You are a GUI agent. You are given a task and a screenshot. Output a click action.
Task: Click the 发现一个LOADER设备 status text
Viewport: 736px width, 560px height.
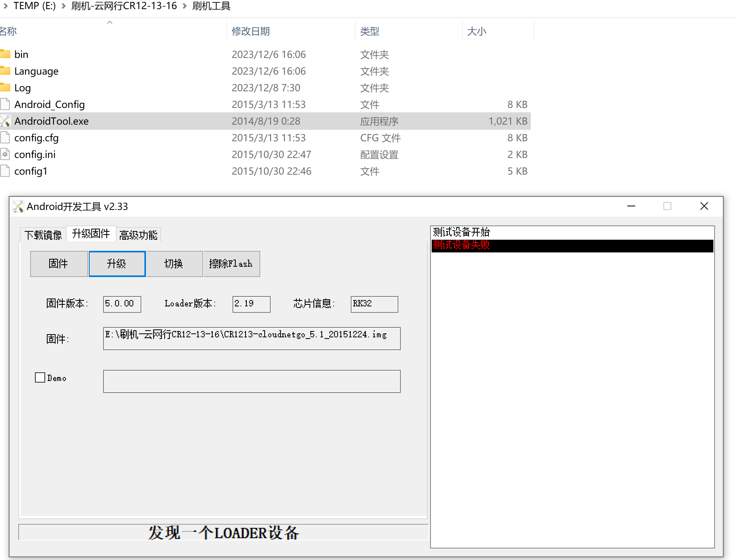(224, 533)
